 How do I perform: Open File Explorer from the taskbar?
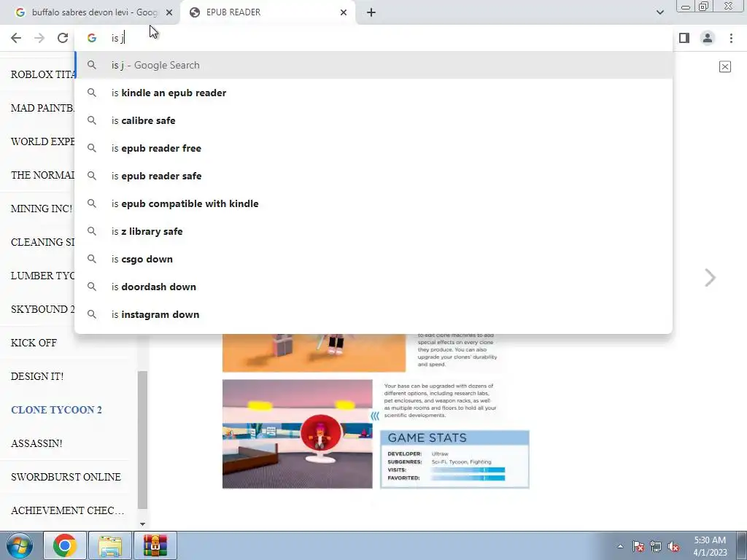click(110, 545)
